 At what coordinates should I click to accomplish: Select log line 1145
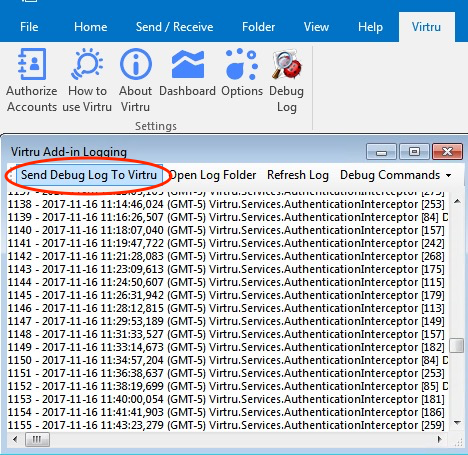226,295
